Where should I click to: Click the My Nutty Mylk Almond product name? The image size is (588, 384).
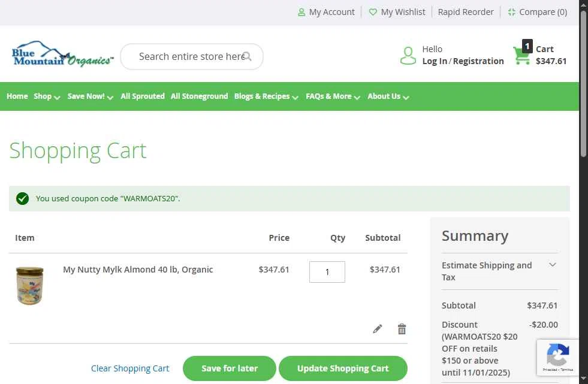click(x=138, y=270)
